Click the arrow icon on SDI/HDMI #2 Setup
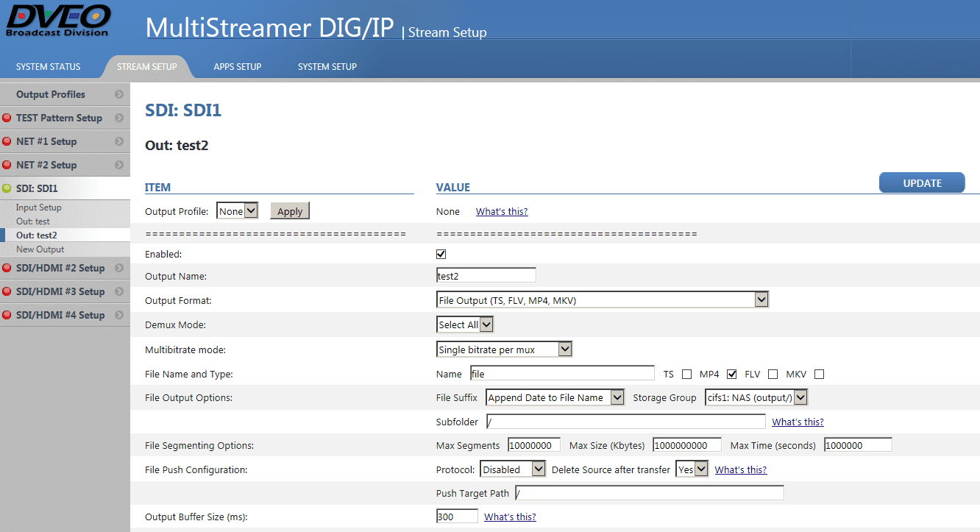The width and height of the screenshot is (980, 532). (119, 268)
